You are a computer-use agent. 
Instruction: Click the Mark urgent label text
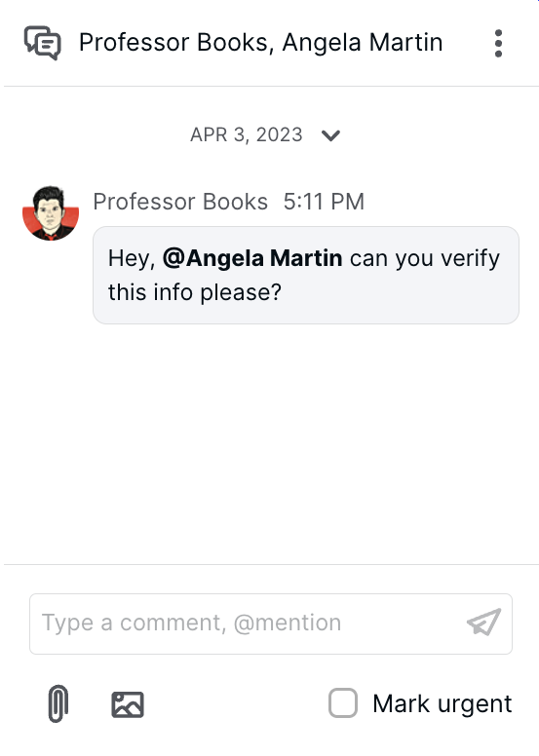click(x=442, y=703)
